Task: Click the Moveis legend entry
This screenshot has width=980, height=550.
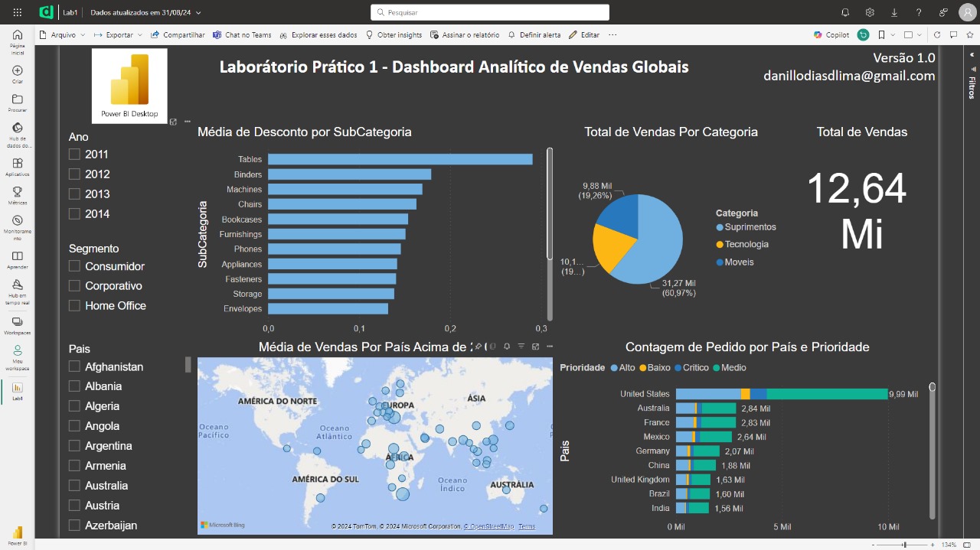Action: pos(735,262)
